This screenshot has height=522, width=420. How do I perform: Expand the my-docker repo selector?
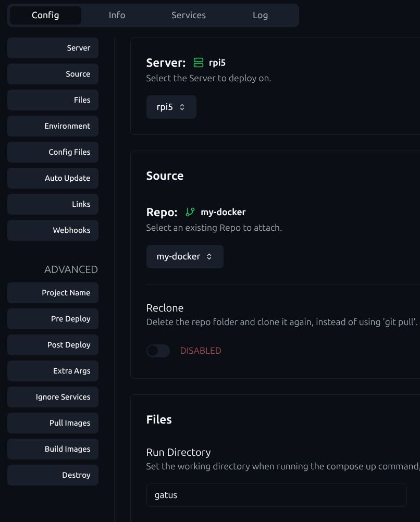(184, 256)
